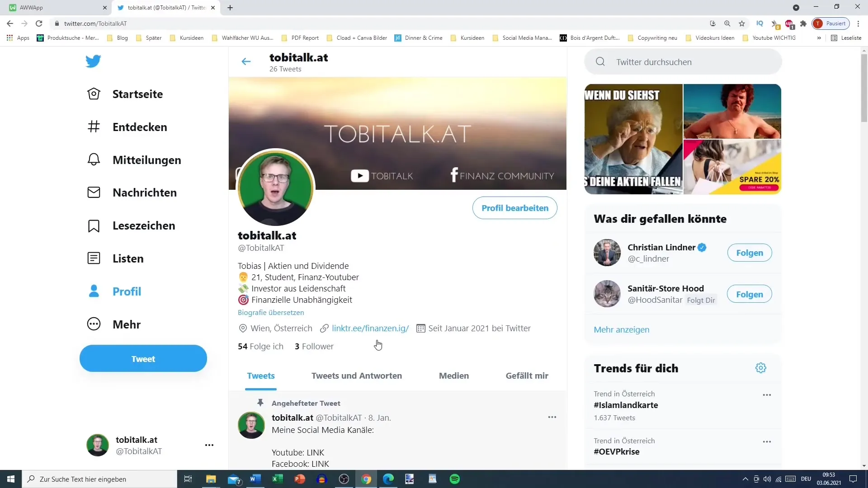Open Lesezeichen bookmarks in sidebar
The height and width of the screenshot is (488, 868).
94,225
